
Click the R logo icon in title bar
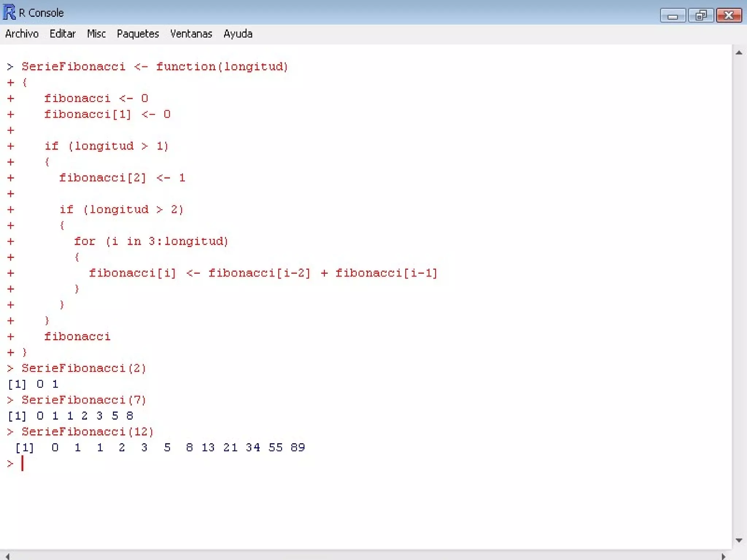(9, 12)
